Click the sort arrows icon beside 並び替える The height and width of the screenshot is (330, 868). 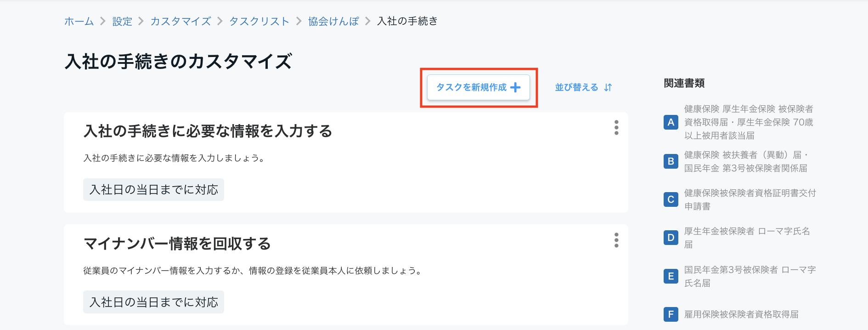(x=608, y=87)
